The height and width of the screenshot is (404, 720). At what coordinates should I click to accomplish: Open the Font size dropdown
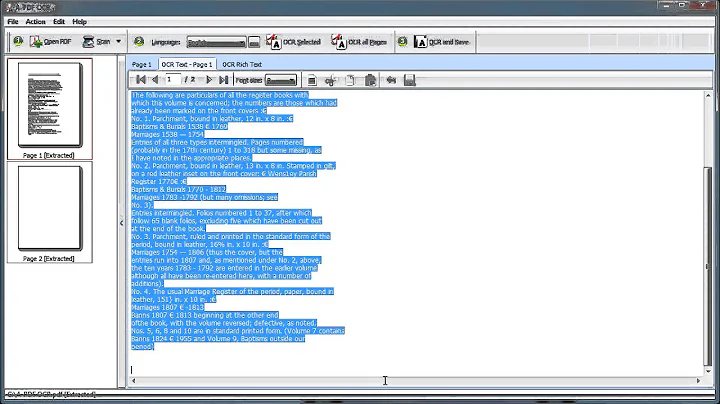(281, 80)
